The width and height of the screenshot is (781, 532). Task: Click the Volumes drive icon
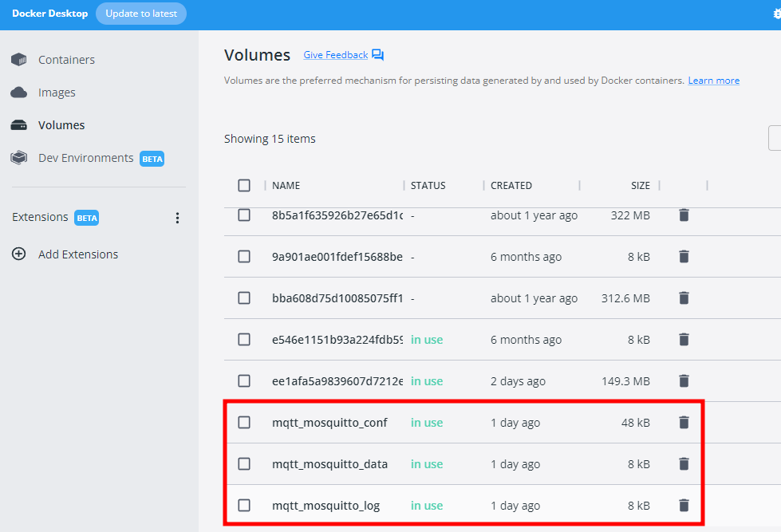tap(19, 125)
